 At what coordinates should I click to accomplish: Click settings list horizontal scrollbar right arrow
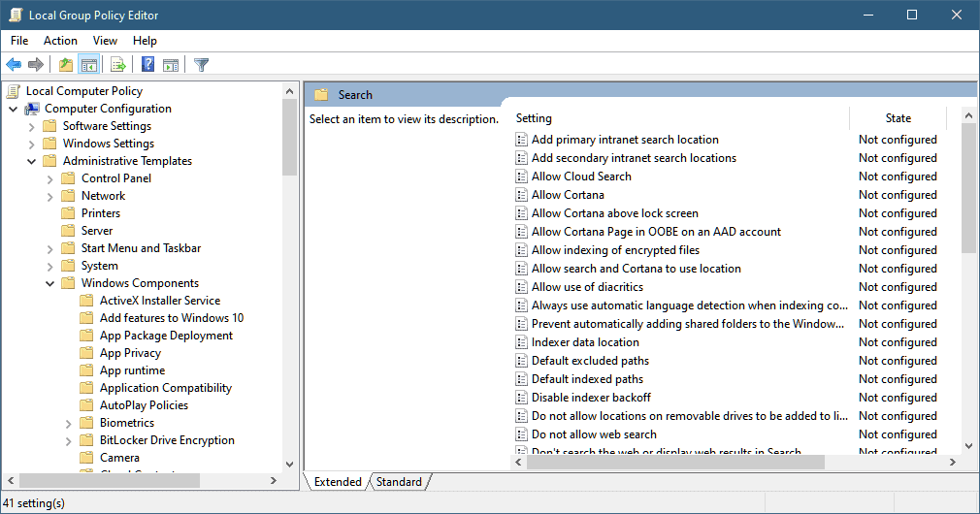tap(953, 463)
